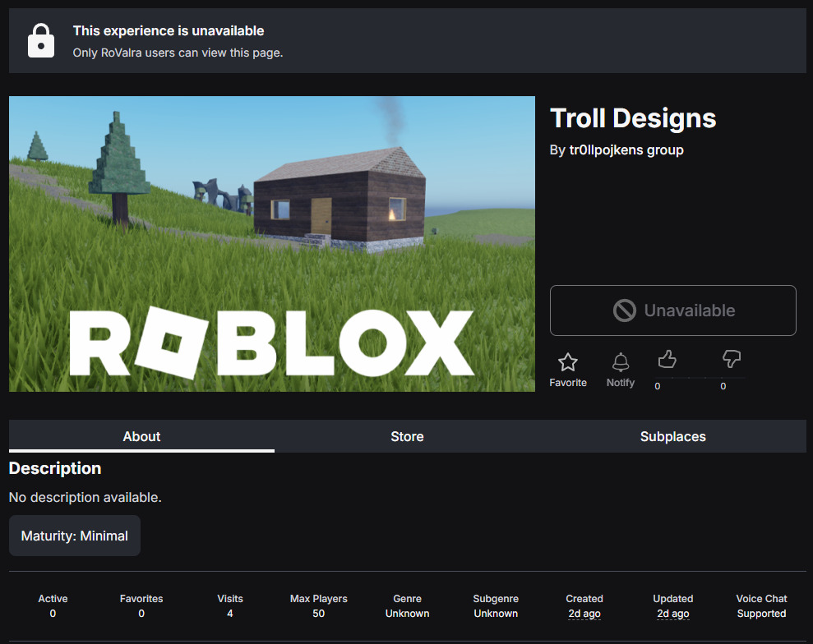Click the Troll Designs title

coord(633,118)
